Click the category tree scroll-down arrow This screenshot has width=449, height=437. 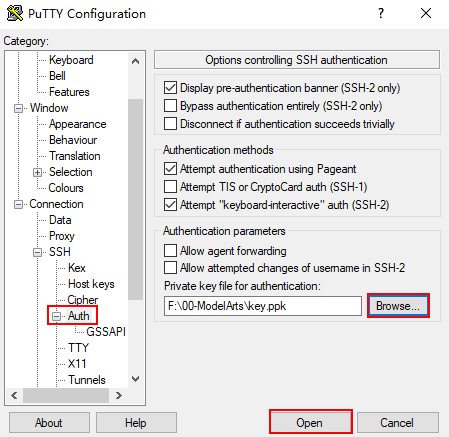135,379
